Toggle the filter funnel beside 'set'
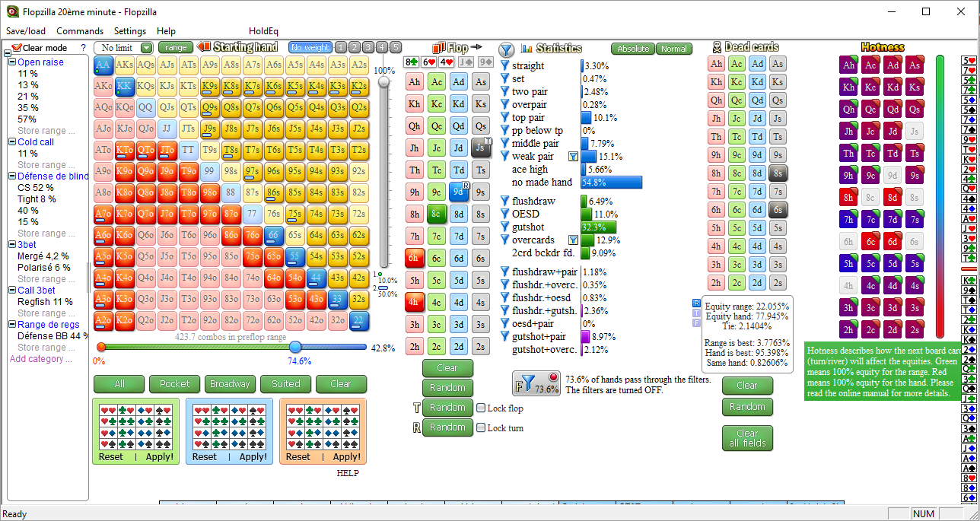Viewport: 980px width, 521px height. tap(504, 79)
